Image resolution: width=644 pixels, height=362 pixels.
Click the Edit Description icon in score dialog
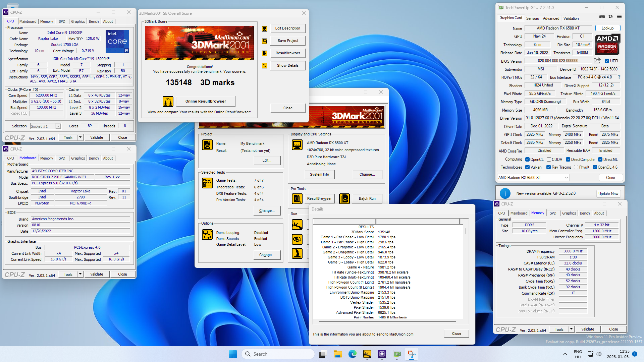click(x=265, y=29)
